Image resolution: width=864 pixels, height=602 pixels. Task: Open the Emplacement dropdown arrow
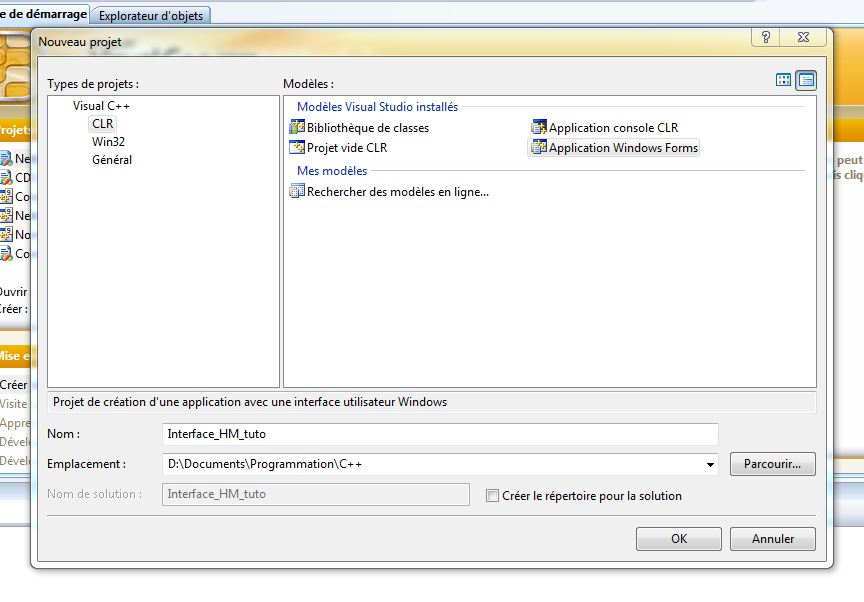[x=710, y=464]
